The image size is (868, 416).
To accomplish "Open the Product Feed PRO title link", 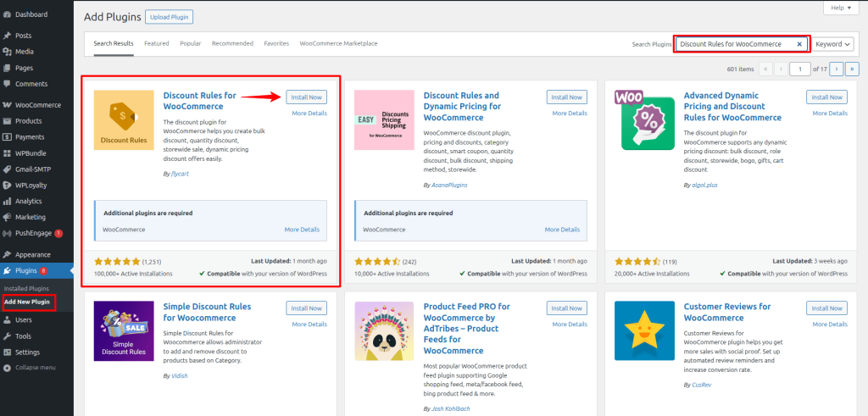I will (467, 329).
